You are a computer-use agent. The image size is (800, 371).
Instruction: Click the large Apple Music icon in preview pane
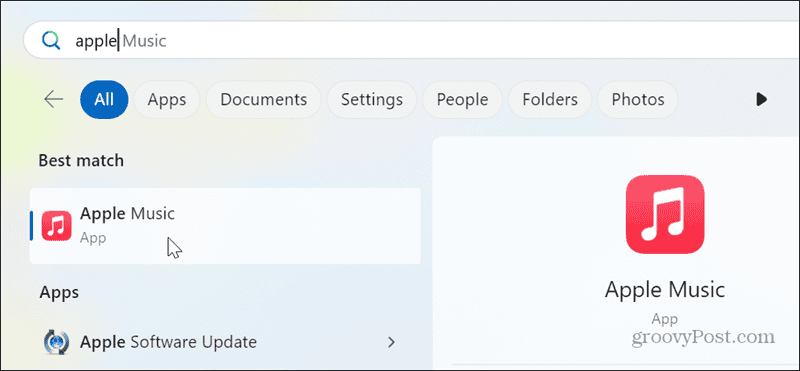tap(665, 214)
